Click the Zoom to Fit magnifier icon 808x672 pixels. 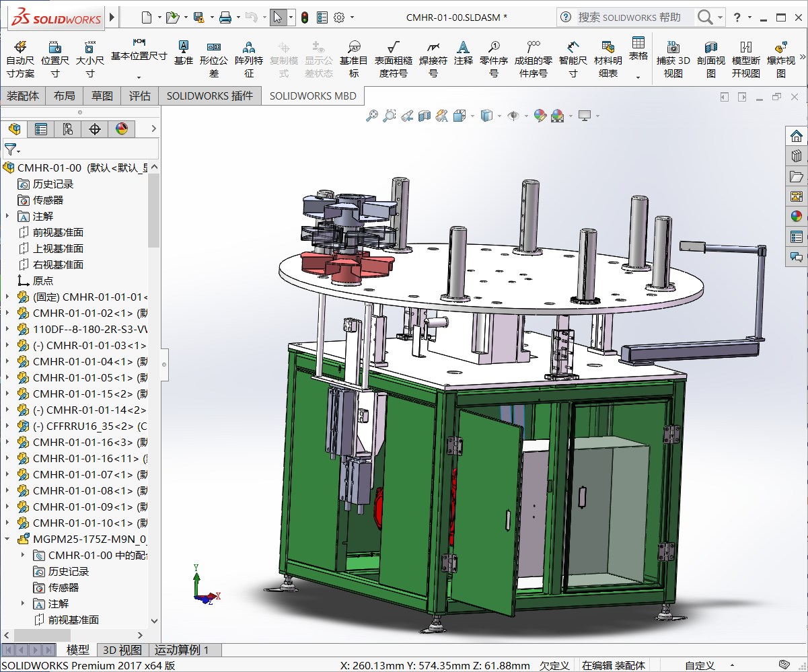pos(371,116)
